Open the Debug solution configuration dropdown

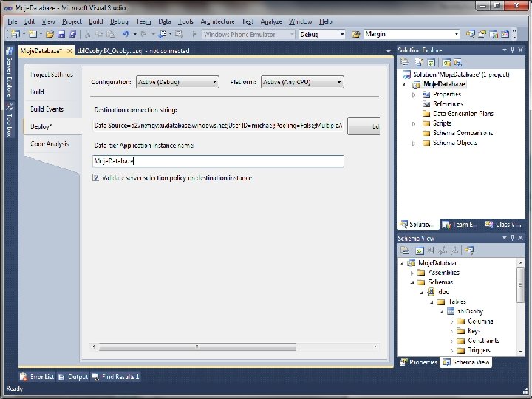[x=341, y=34]
